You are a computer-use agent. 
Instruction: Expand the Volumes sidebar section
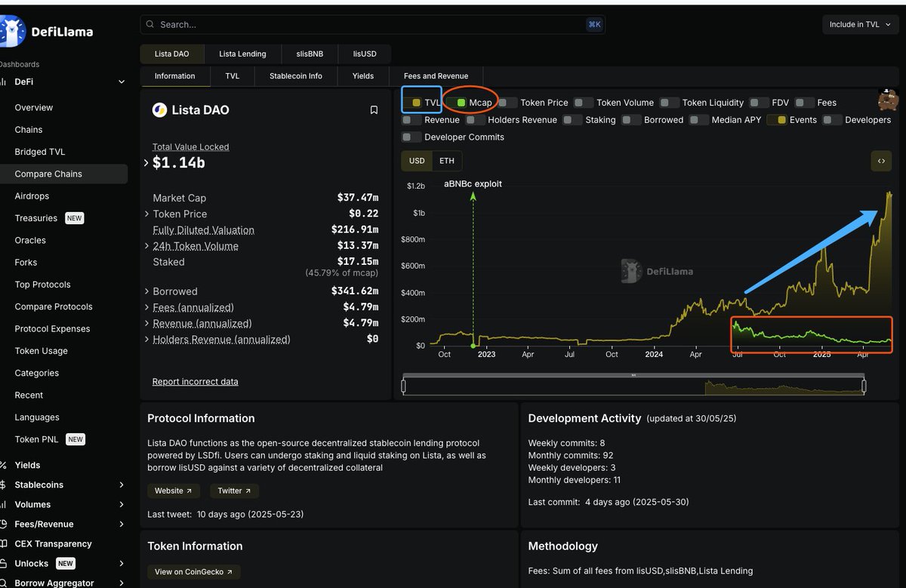point(122,504)
